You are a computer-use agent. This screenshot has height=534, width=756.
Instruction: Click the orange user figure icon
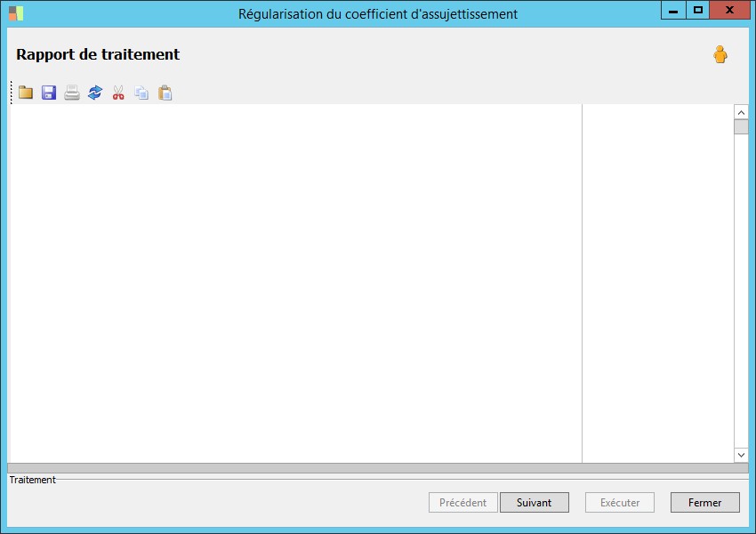tap(720, 54)
